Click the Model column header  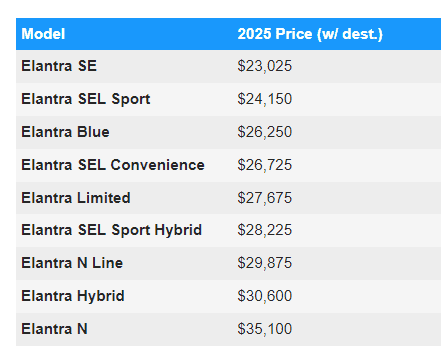click(x=43, y=34)
